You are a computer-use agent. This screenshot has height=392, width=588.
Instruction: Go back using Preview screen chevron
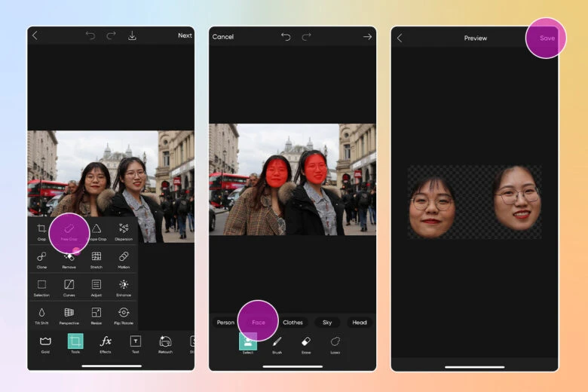click(x=400, y=38)
